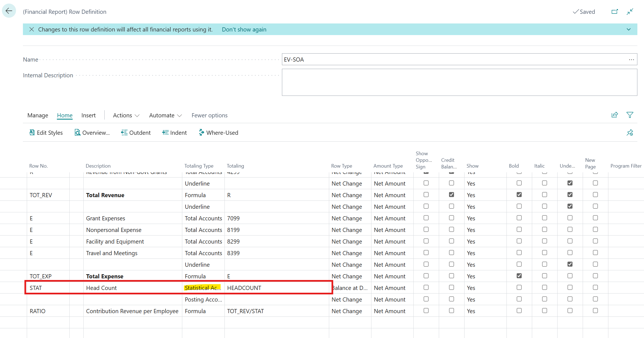Enable Italic for Head Count row
644x338 pixels.
coord(545,287)
